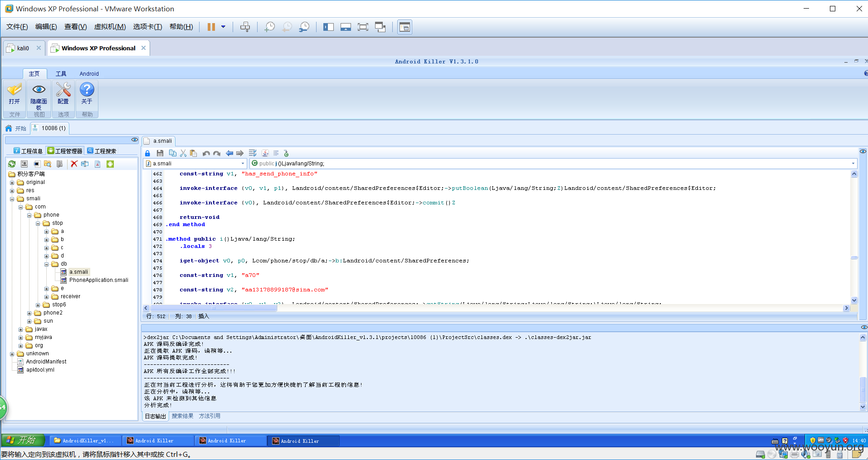Open the 工程信息 tab
868x460 pixels.
pyautogui.click(x=28, y=151)
